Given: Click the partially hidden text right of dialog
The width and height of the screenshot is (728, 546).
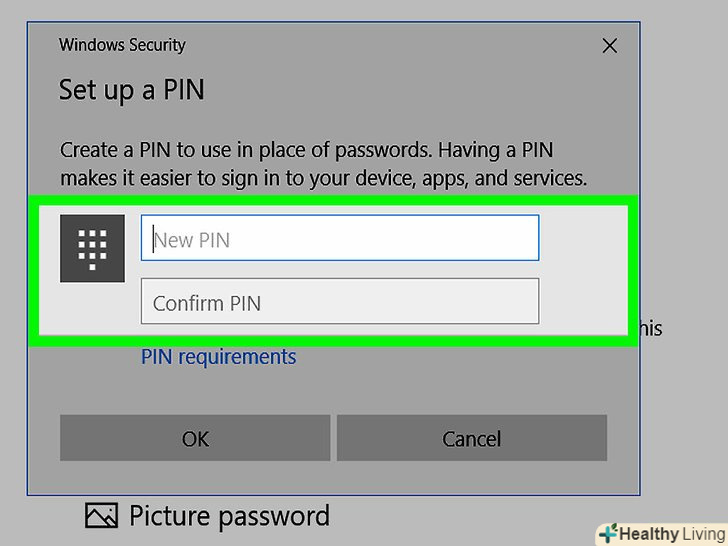Looking at the screenshot, I should coord(651,328).
